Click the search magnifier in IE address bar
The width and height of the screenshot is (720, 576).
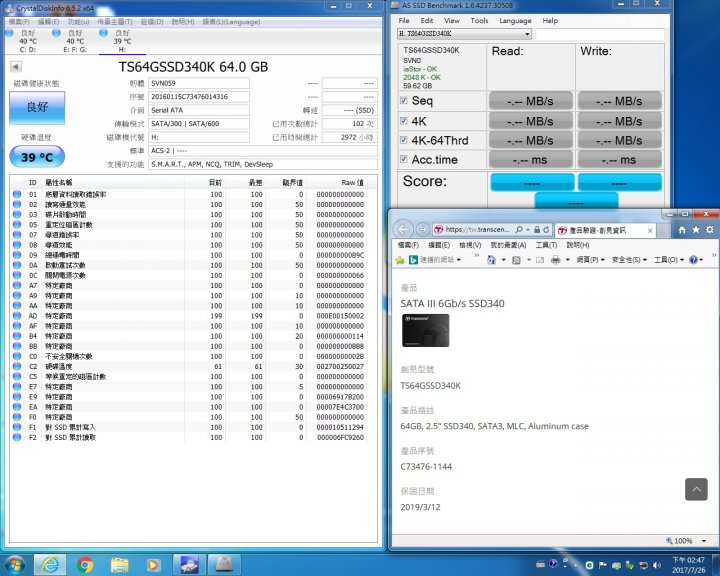click(519, 229)
